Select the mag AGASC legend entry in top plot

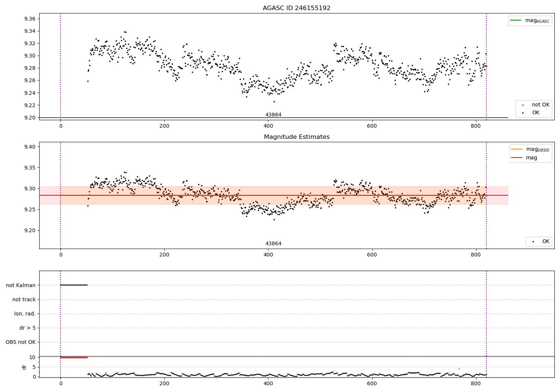[x=530, y=21]
